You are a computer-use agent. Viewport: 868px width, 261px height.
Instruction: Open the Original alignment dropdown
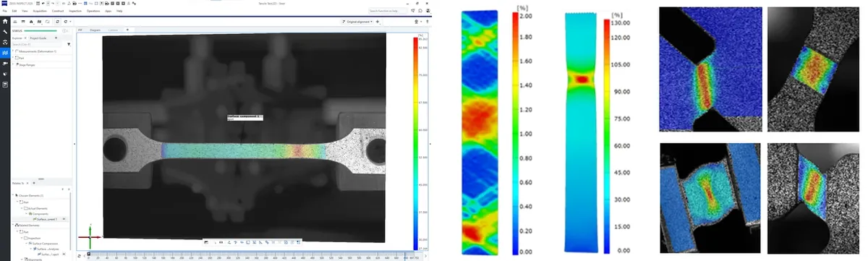click(359, 22)
